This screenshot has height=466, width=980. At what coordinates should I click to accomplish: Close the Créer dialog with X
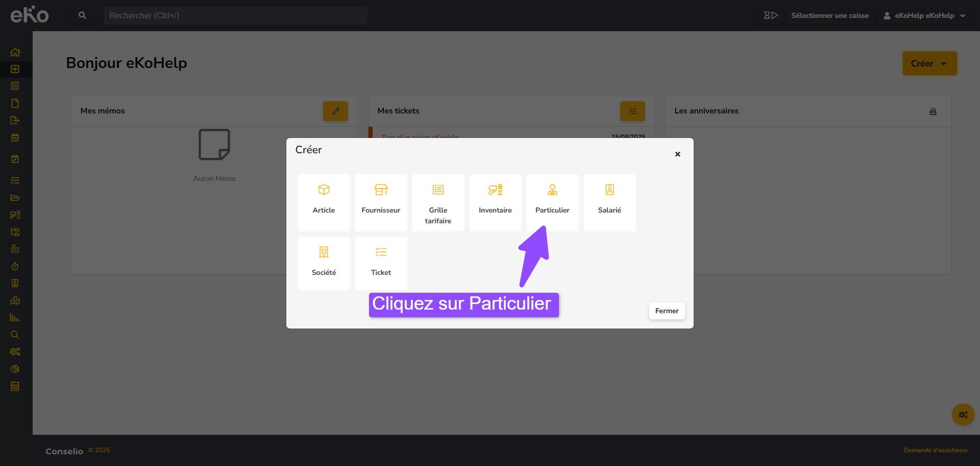[x=677, y=154]
